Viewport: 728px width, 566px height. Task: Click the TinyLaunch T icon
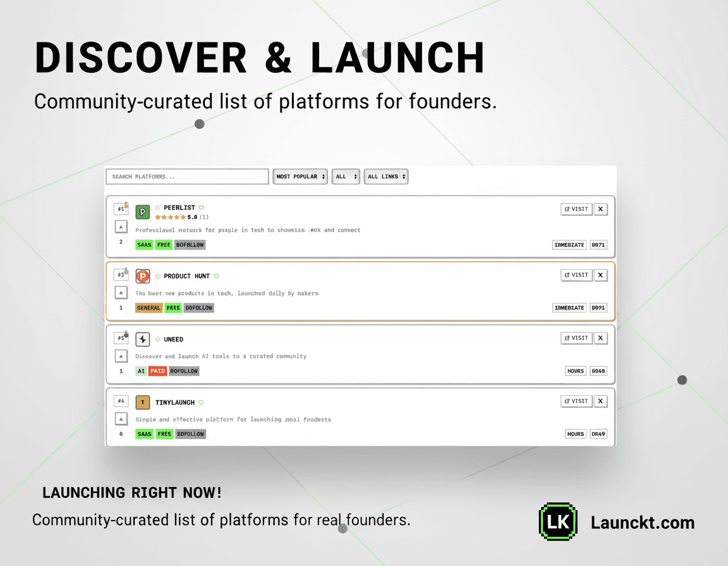click(142, 402)
